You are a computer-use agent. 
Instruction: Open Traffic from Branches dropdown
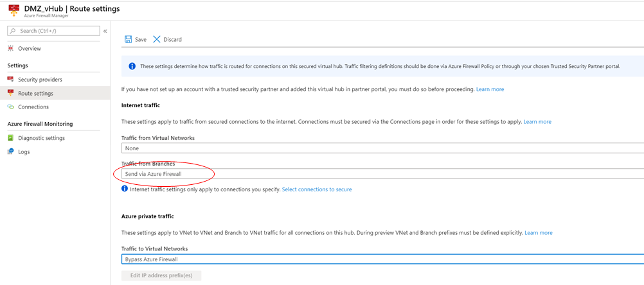click(382, 174)
